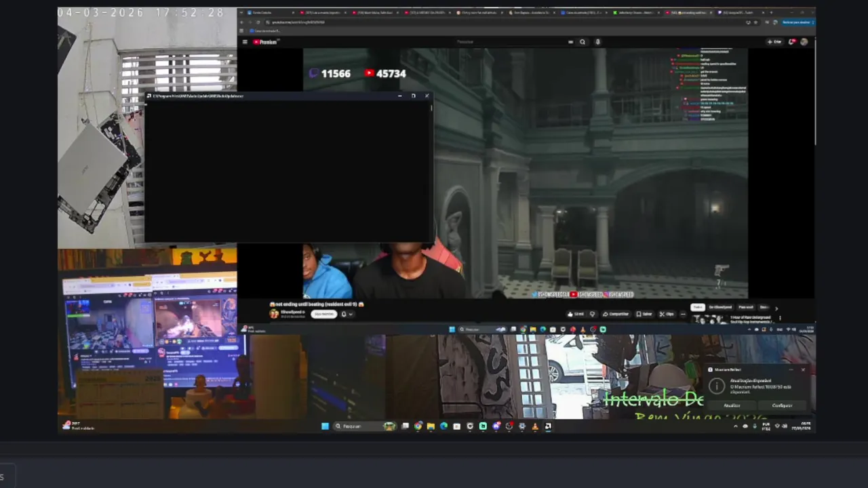Image resolution: width=868 pixels, height=488 pixels.
Task: Open Task View on the bottom taskbar
Action: pyautogui.click(x=406, y=426)
